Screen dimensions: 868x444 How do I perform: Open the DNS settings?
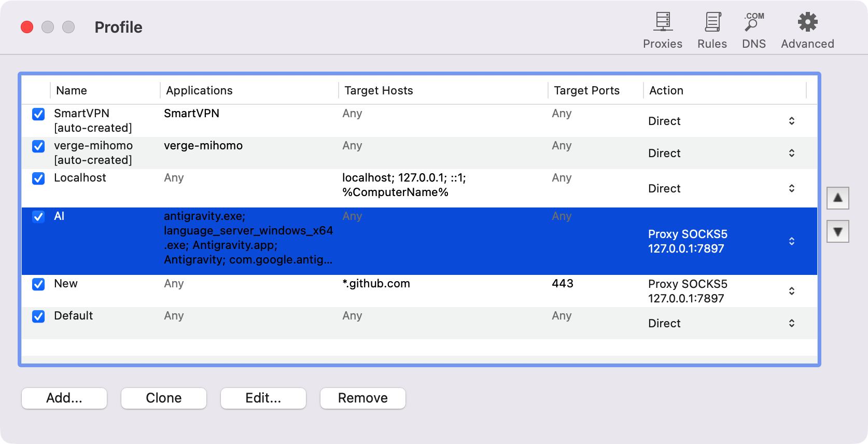point(753,31)
